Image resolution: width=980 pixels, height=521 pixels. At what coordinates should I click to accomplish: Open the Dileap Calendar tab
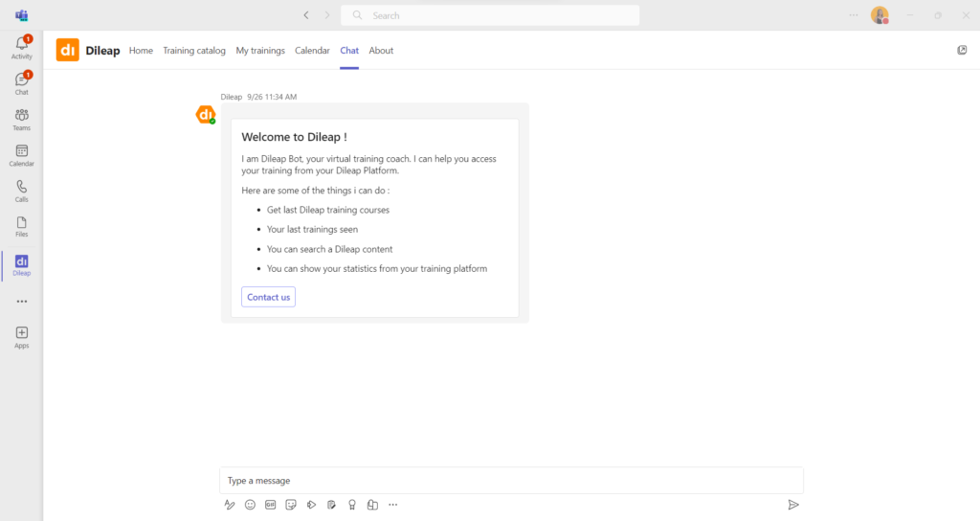(x=312, y=51)
